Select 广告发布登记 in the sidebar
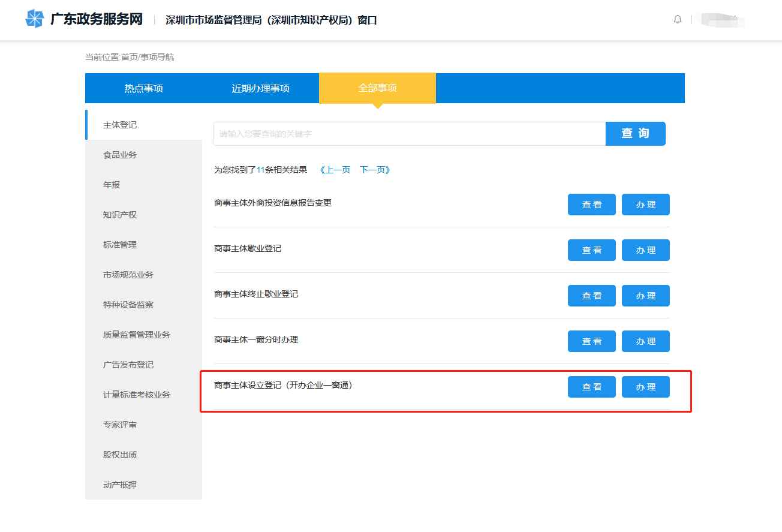This screenshot has width=782, height=532. [144, 365]
